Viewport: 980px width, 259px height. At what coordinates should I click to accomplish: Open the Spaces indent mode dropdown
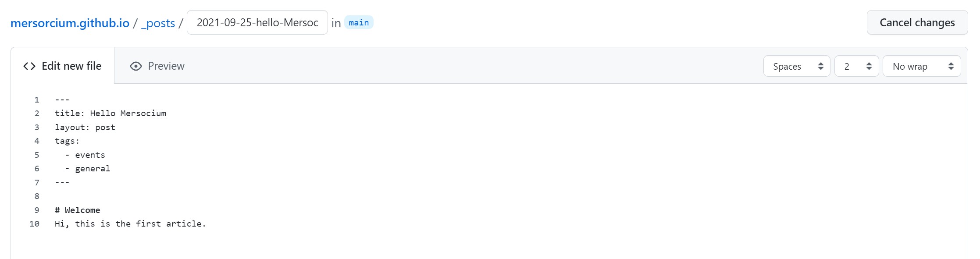[797, 66]
